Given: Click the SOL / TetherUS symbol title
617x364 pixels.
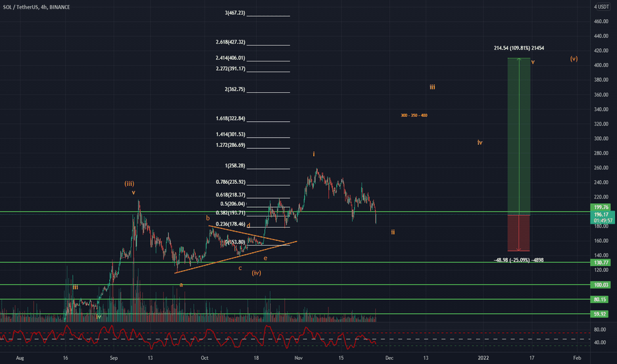Looking at the screenshot, I should coord(36,7).
